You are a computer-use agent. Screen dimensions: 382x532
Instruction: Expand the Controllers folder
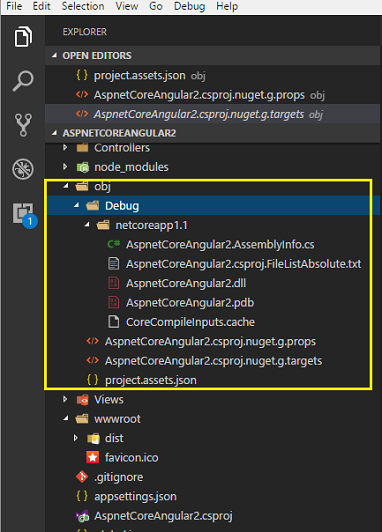pyautogui.click(x=65, y=147)
